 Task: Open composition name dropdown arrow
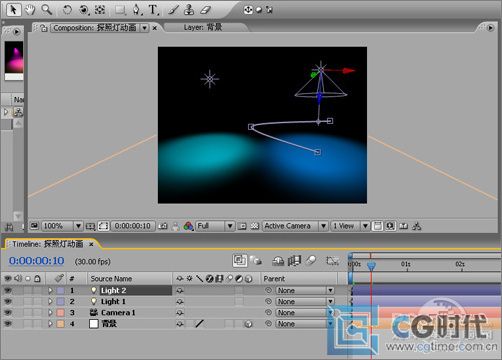pos(144,28)
